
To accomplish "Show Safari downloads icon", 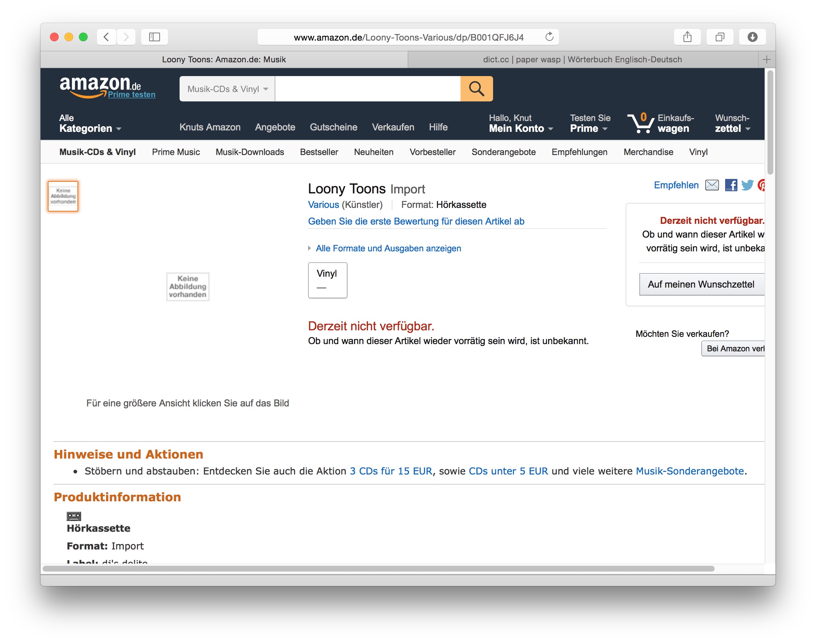I will click(752, 37).
